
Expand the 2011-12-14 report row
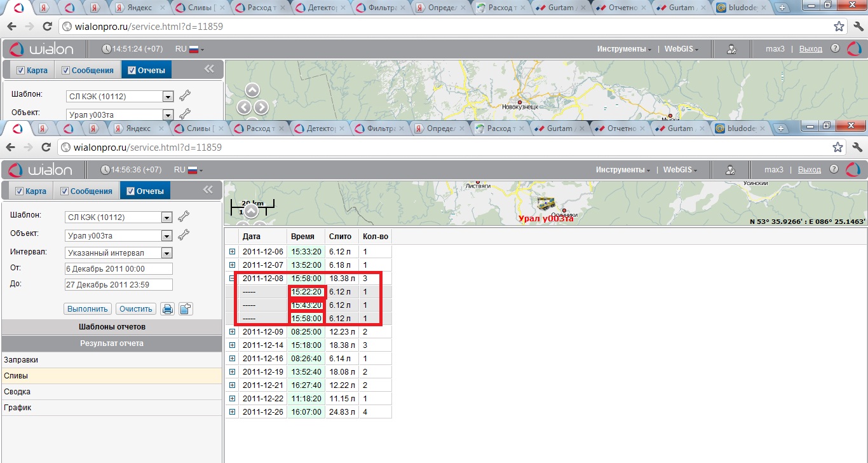232,345
